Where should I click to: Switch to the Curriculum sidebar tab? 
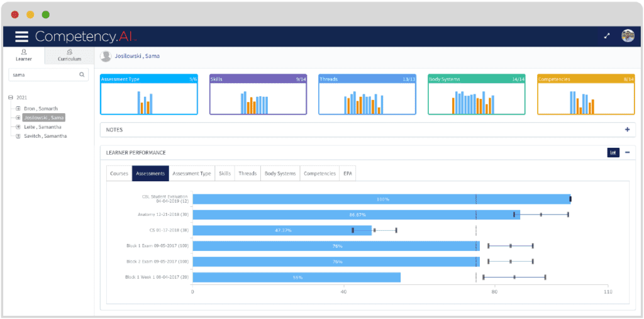pyautogui.click(x=69, y=55)
